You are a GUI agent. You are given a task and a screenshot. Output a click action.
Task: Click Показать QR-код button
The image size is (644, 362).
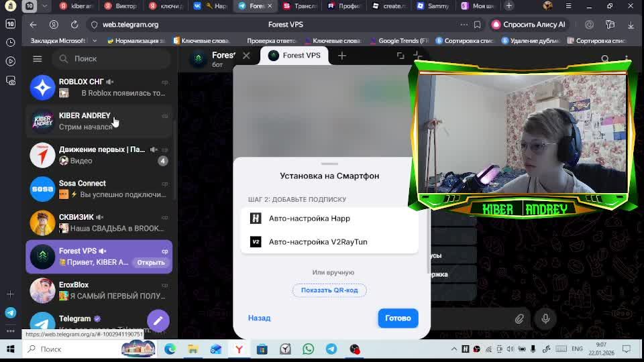[x=329, y=290]
